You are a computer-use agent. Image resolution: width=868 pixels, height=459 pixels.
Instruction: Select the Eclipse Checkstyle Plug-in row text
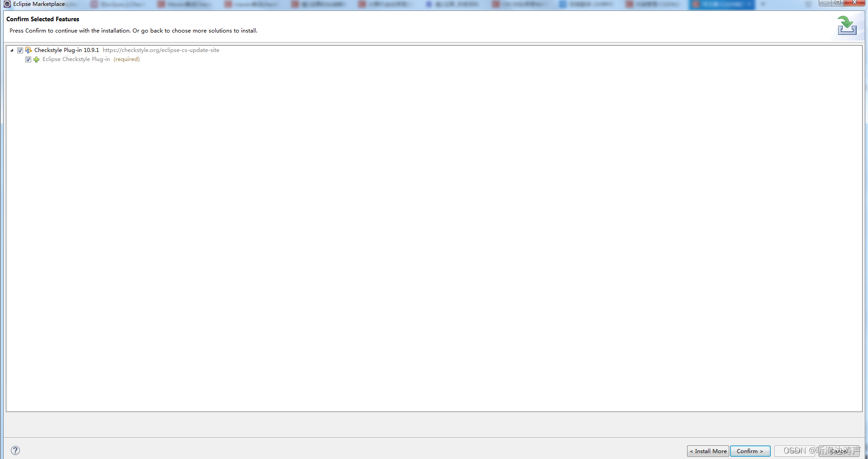click(x=76, y=59)
